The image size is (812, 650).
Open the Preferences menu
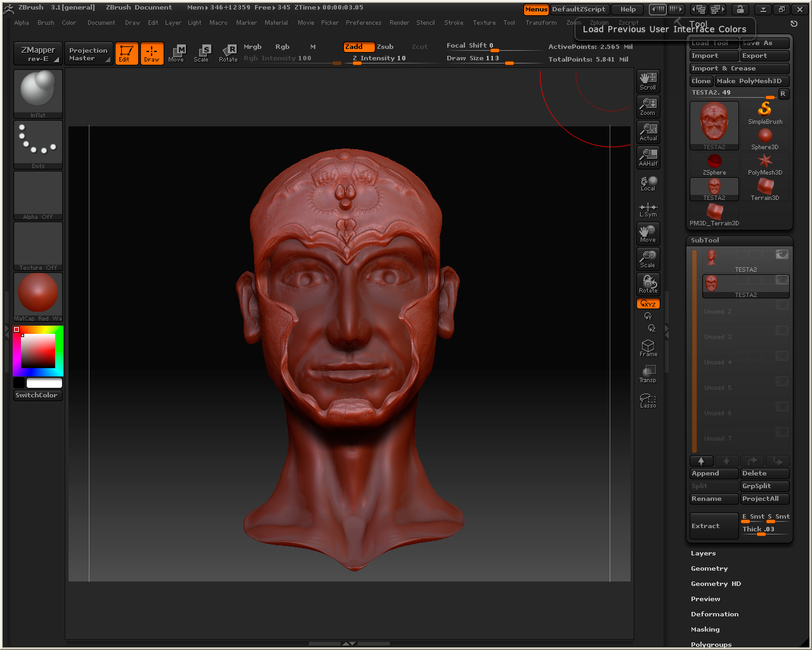coord(363,23)
